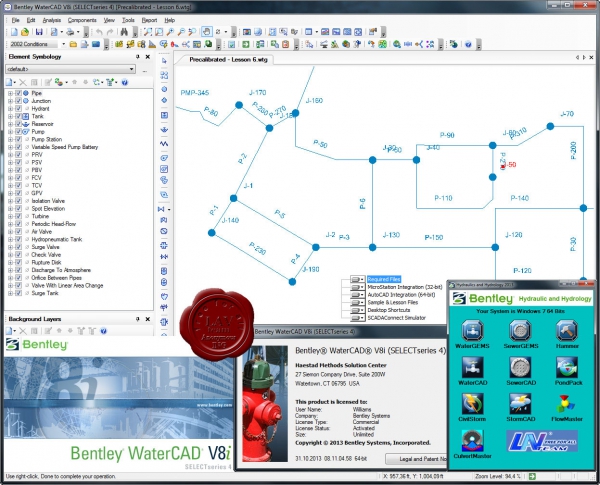
Task: Open the Tools menu
Action: pyautogui.click(x=128, y=20)
